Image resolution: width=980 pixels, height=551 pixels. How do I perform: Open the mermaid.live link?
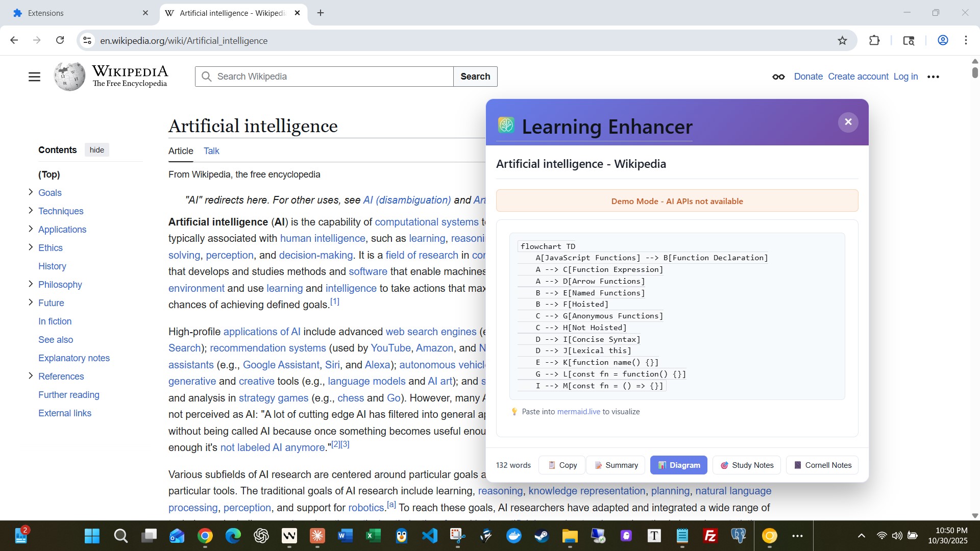pyautogui.click(x=578, y=412)
